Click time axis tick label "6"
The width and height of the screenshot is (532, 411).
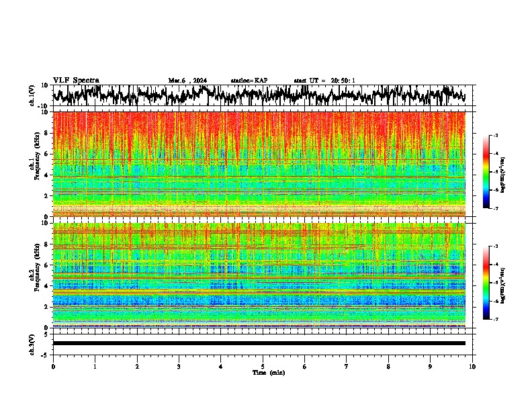[305, 366]
